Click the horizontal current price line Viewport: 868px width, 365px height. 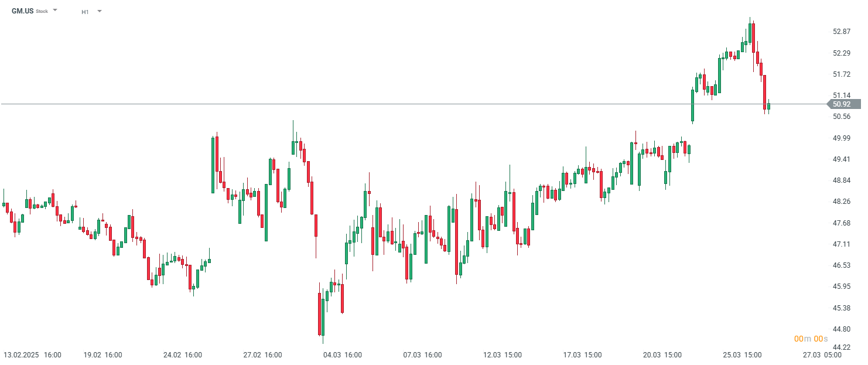(410, 104)
